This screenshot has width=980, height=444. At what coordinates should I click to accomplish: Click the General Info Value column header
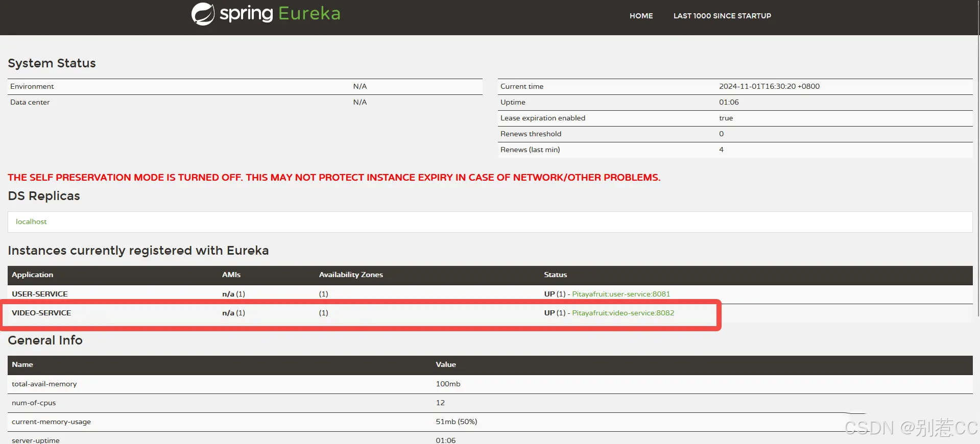(446, 364)
